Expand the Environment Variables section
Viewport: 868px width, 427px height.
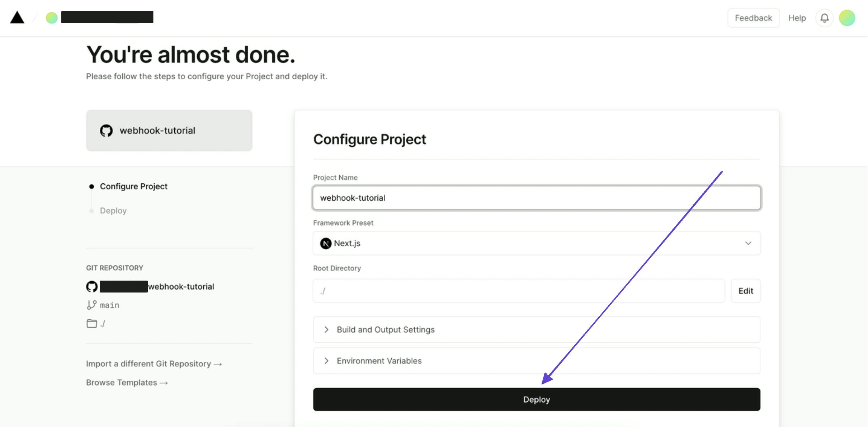[537, 361]
